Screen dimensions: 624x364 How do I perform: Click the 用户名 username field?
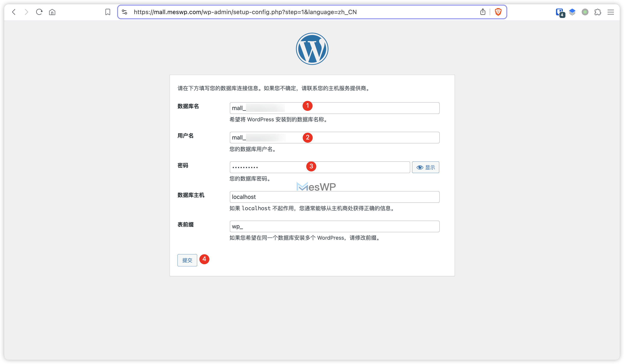[334, 138]
